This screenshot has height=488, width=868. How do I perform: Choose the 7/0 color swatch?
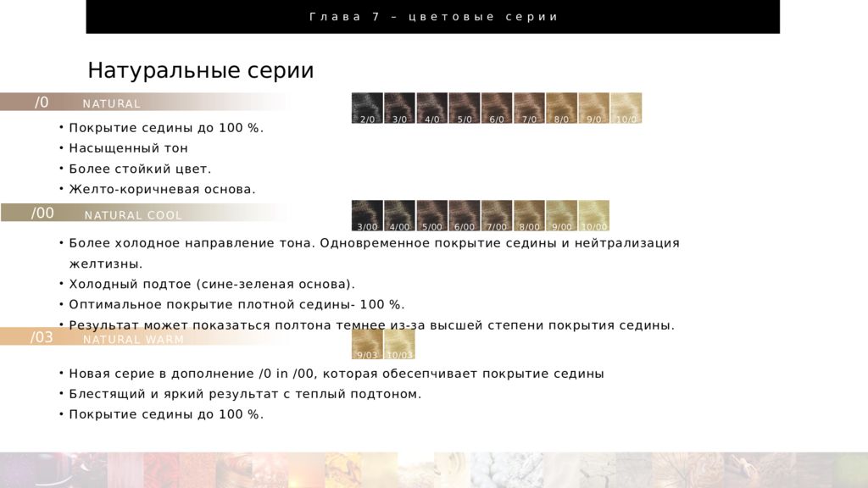coord(529,108)
